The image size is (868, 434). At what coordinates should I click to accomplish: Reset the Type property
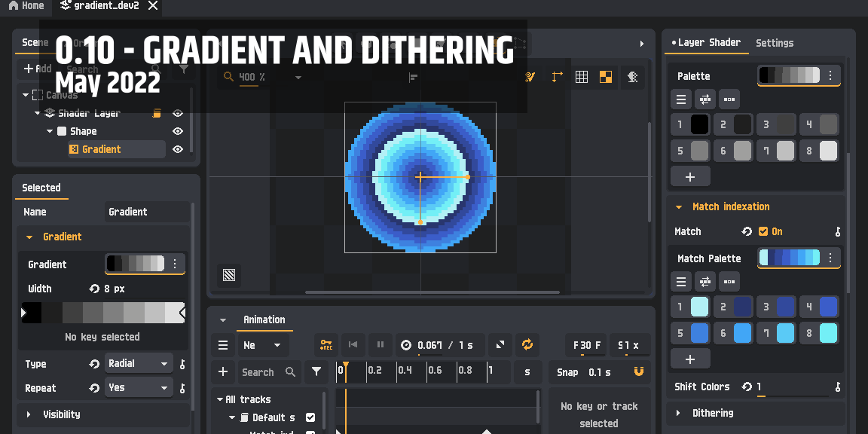pos(94,364)
